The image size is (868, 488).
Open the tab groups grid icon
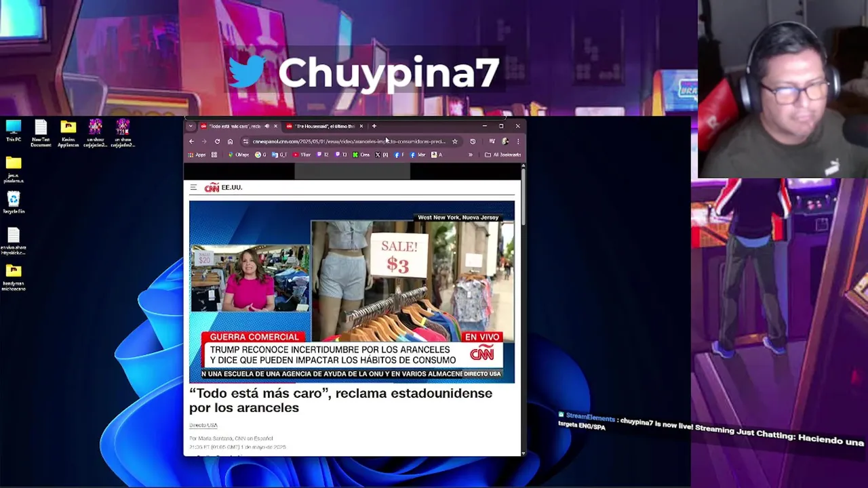click(x=214, y=155)
